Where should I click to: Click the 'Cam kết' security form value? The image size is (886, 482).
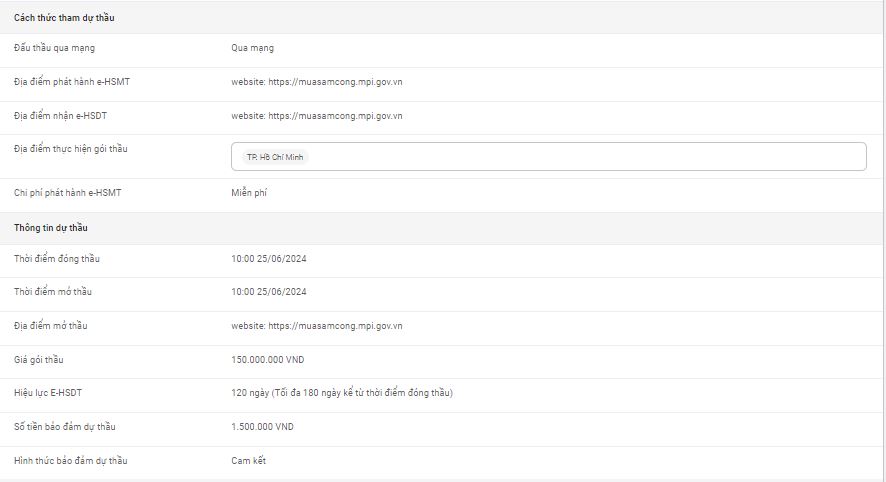pyautogui.click(x=248, y=461)
